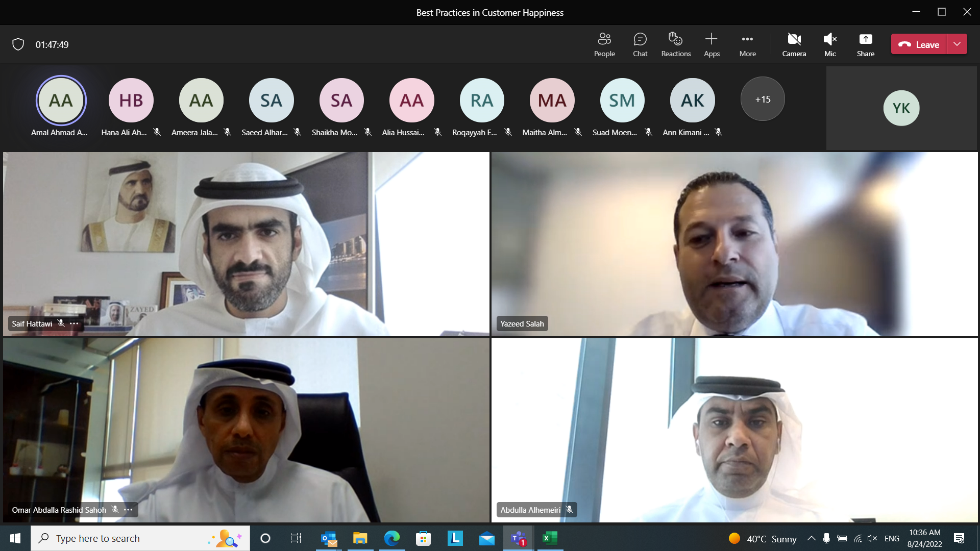Switch to Microsoft Teams in the taskbar
The height and width of the screenshot is (551, 980).
(x=519, y=538)
